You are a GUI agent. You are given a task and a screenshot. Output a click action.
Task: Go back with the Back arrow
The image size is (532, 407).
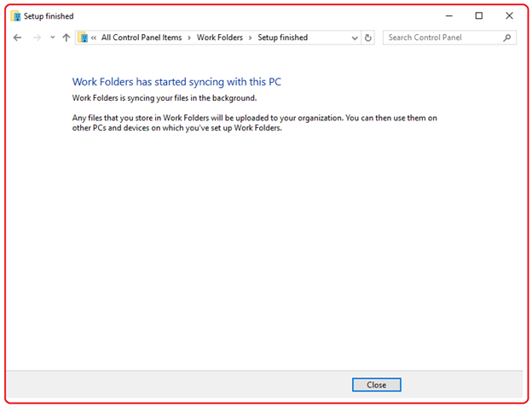click(x=17, y=38)
